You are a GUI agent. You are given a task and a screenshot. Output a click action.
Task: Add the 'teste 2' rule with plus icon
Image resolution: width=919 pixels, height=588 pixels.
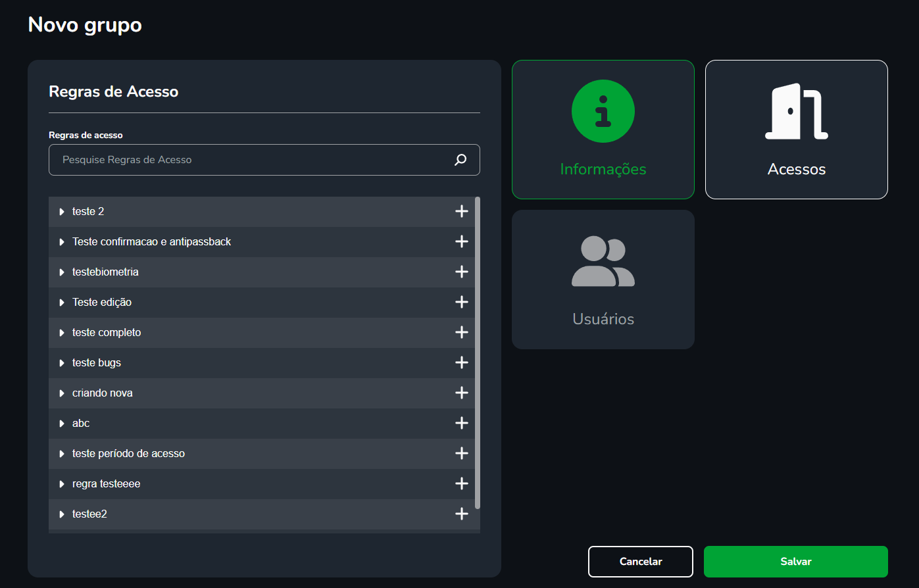[x=462, y=211]
